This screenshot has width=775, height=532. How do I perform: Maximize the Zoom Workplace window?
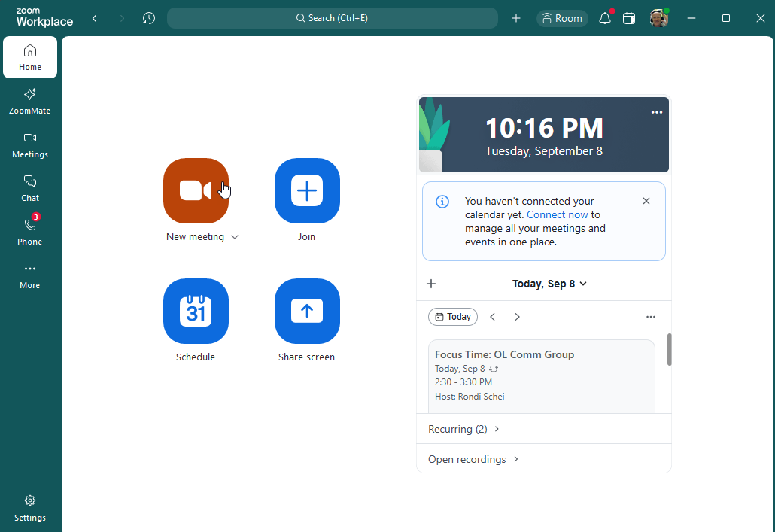click(x=726, y=18)
